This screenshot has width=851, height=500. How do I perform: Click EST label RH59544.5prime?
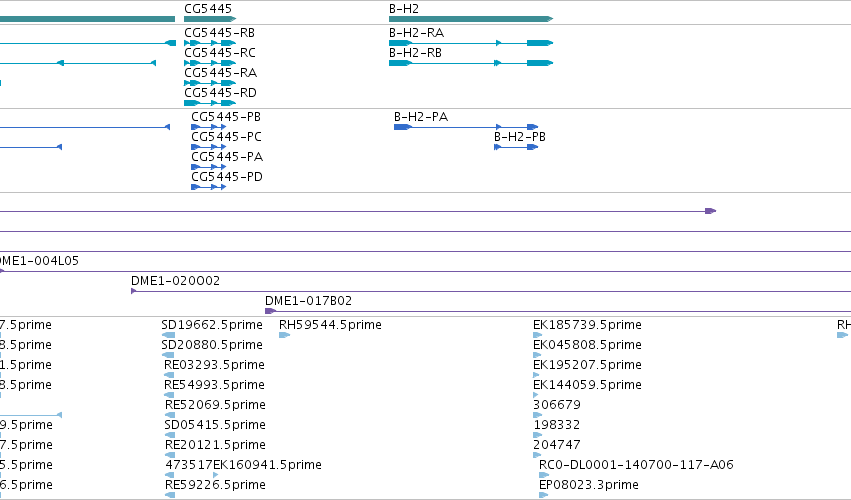[x=330, y=325]
